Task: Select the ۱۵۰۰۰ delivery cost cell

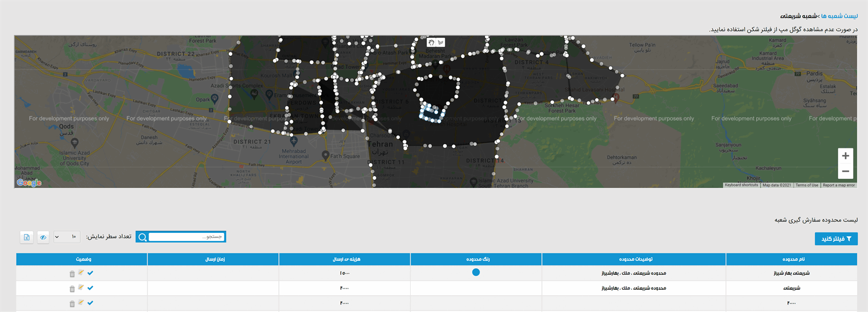Action: [x=345, y=273]
